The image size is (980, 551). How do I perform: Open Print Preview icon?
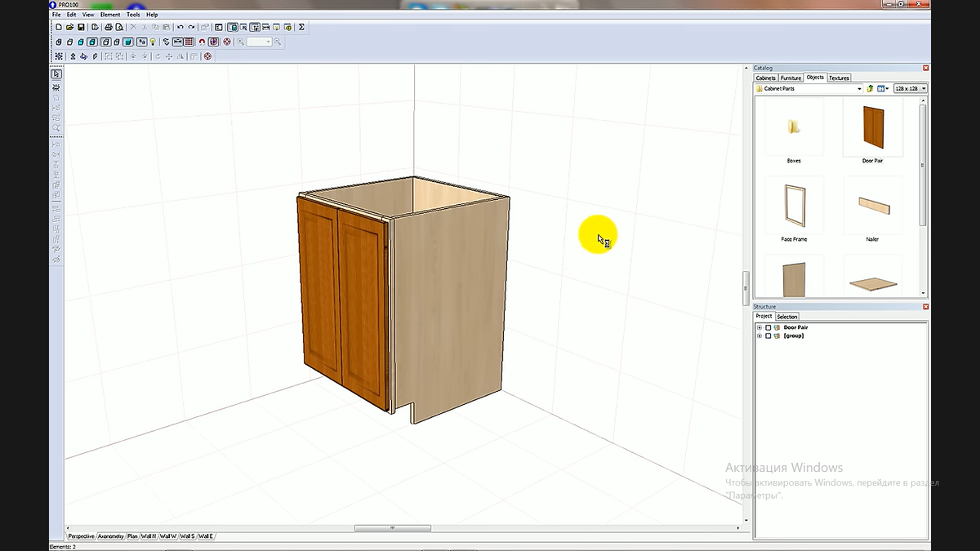119,27
